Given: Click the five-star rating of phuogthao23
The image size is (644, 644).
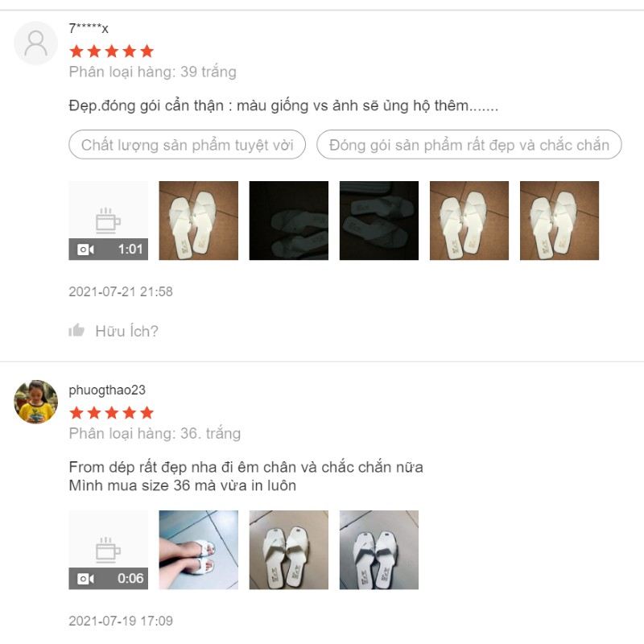Looking at the screenshot, I should pos(111,413).
